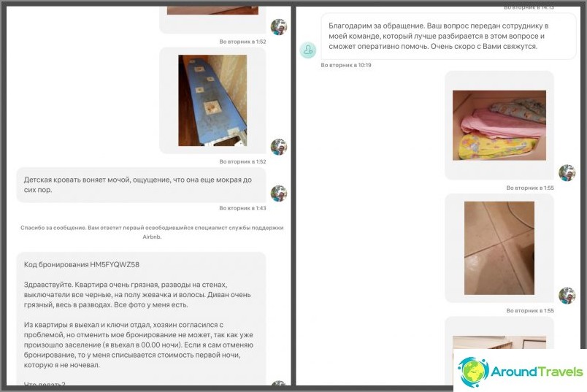Click the timestamp 'Во вторник в 1:43'
The width and height of the screenshot is (587, 392).
(x=242, y=208)
